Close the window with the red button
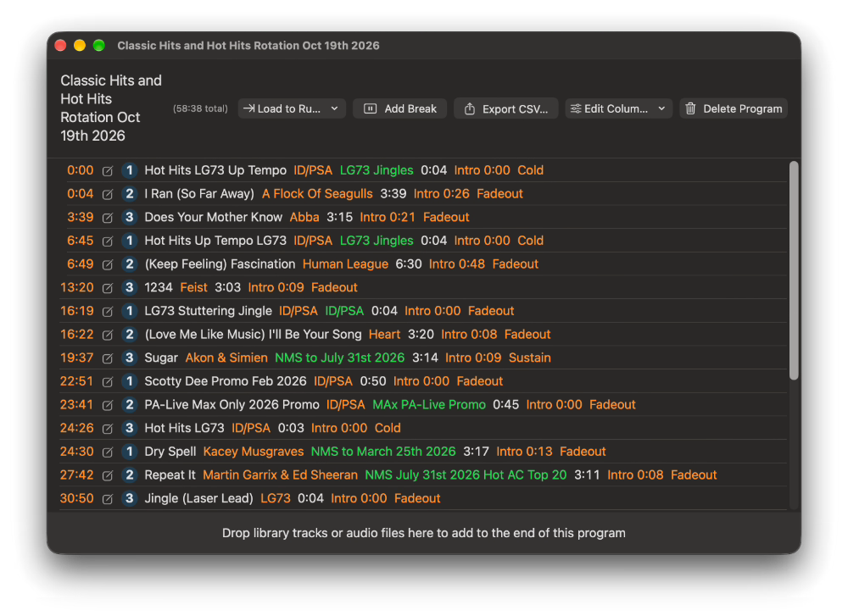This screenshot has width=848, height=616. coord(60,46)
